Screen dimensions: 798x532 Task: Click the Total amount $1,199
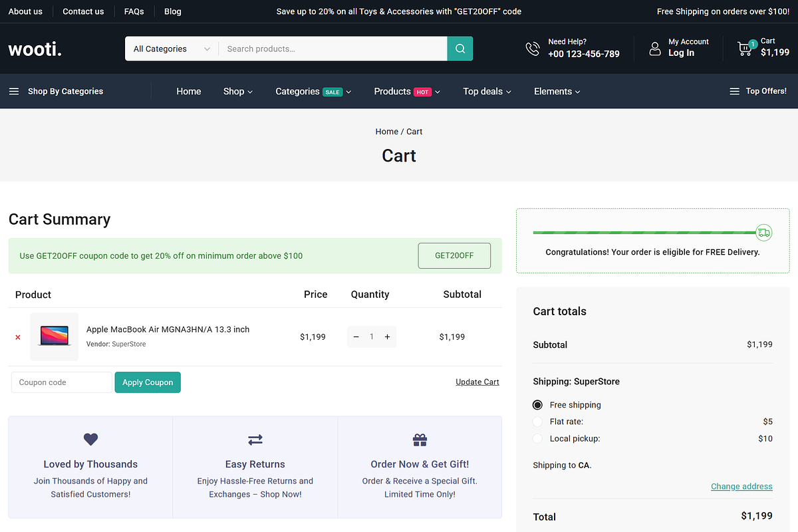[757, 516]
